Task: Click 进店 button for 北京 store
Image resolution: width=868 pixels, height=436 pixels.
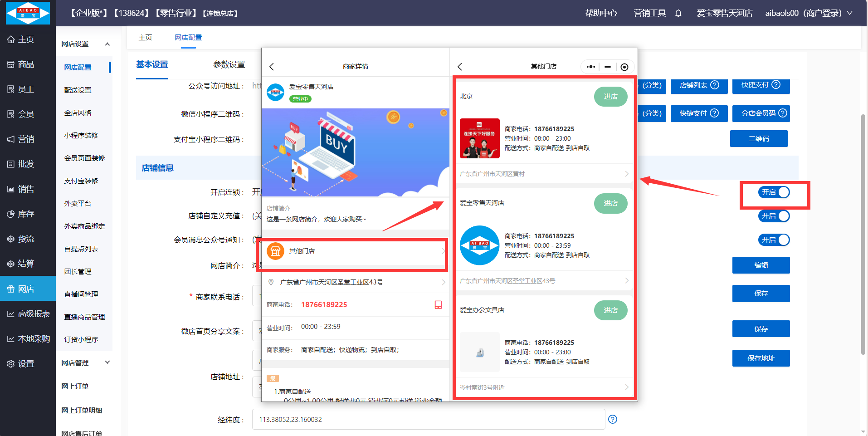Action: [x=610, y=97]
